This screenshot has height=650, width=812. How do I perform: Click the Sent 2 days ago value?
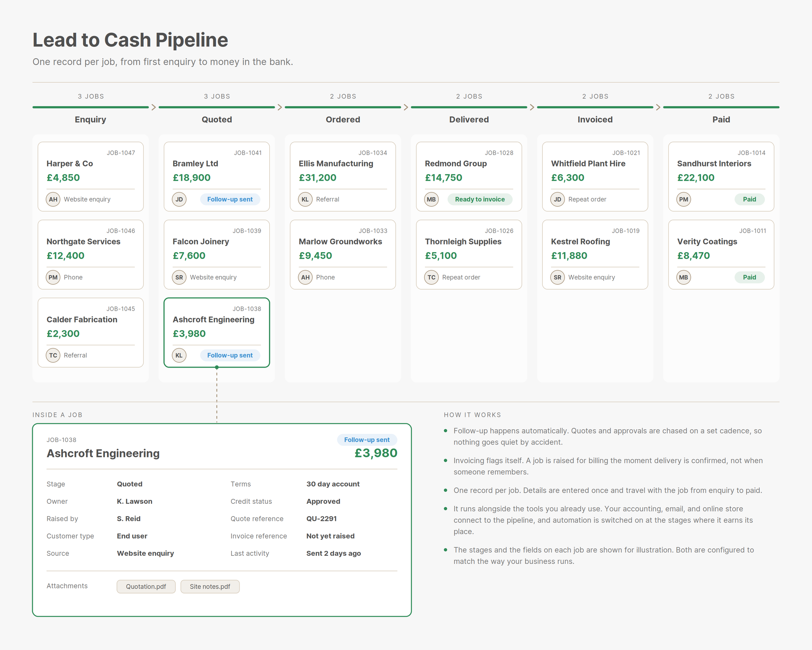[334, 553]
